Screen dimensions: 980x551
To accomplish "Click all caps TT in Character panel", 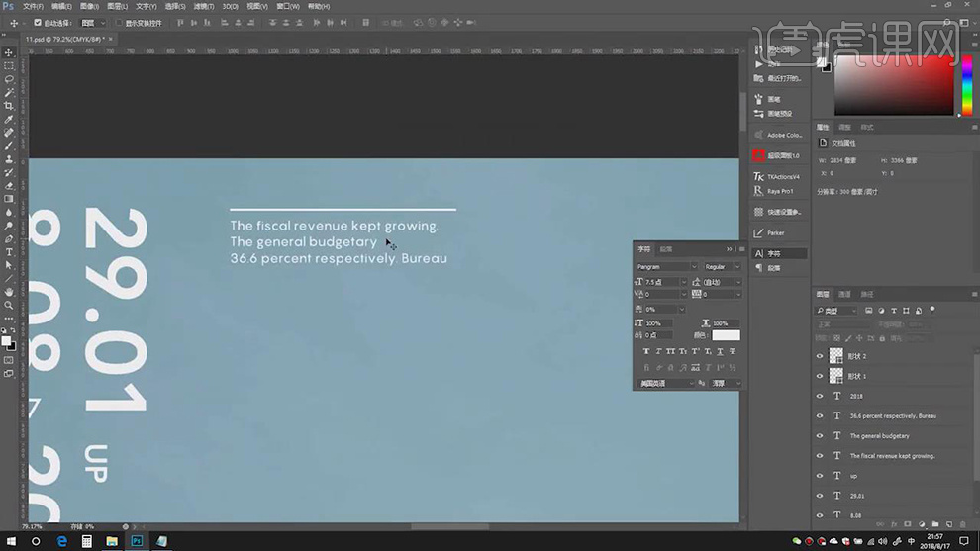I will click(670, 352).
